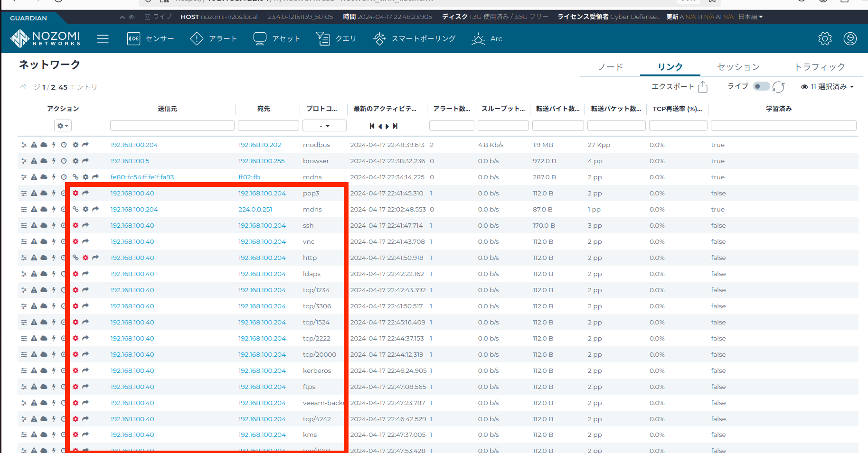Click the 送信元 source filter input field
Image resolution: width=868 pixels, height=453 pixels.
[172, 126]
